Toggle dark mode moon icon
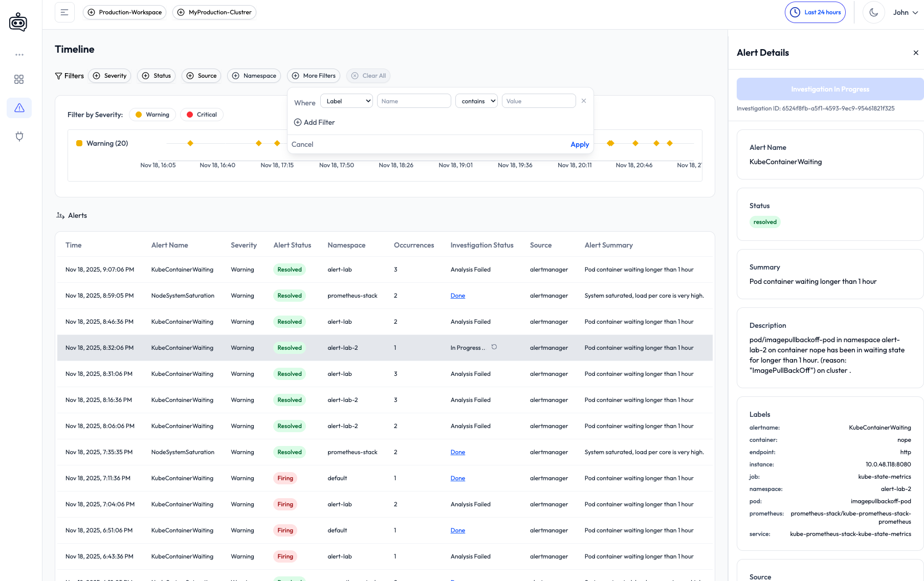 coord(873,12)
